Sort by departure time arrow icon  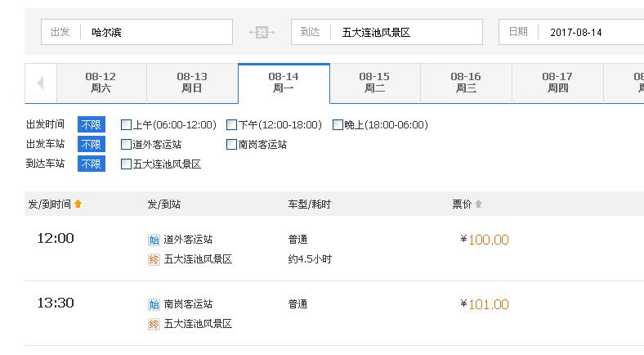[x=78, y=204]
